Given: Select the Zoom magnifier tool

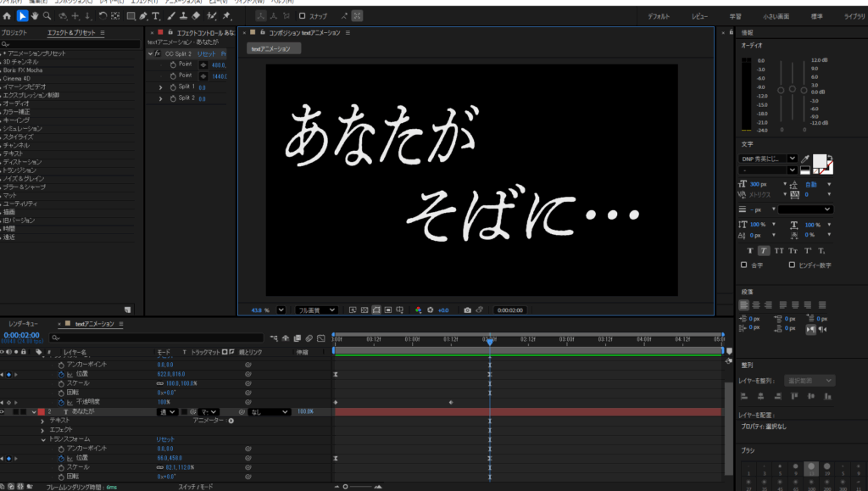Looking at the screenshot, I should [x=48, y=15].
